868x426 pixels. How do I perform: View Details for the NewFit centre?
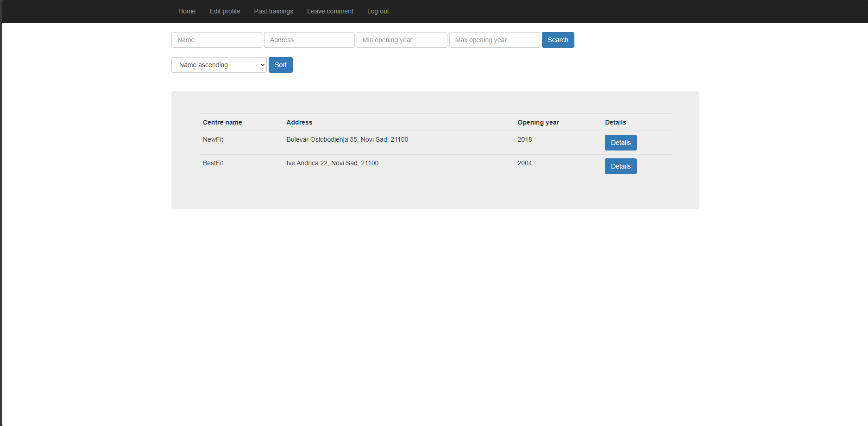point(621,143)
